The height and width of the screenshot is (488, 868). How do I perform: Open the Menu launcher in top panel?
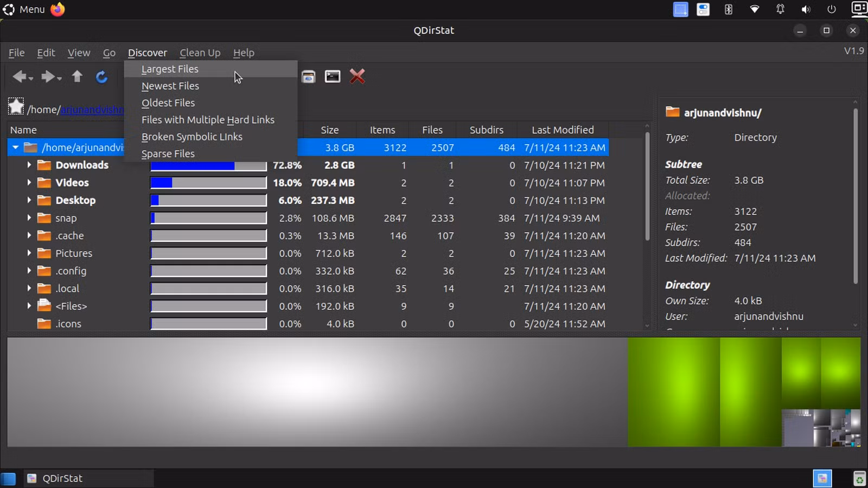pos(24,9)
